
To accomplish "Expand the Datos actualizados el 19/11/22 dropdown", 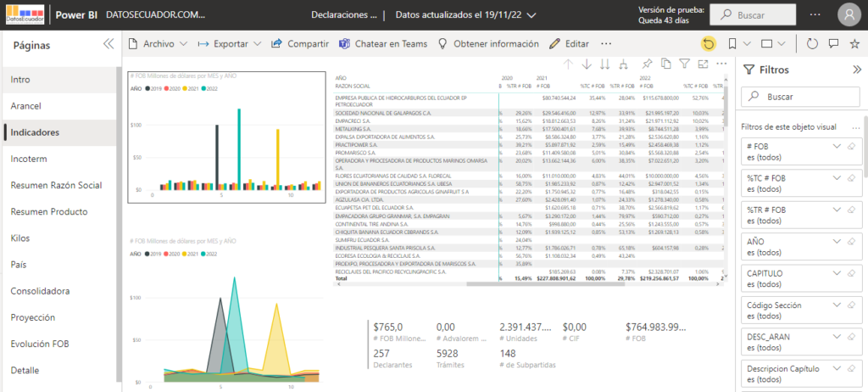I will [x=465, y=15].
